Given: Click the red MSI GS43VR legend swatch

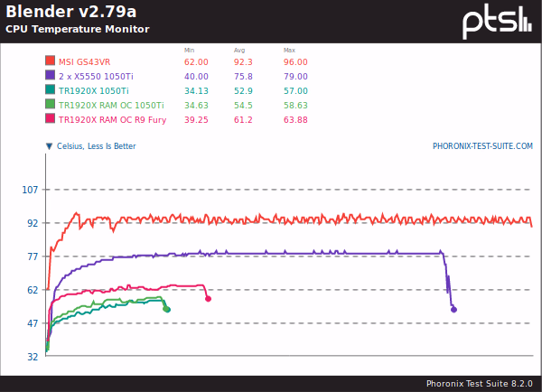Looking at the screenshot, I should (x=51, y=62).
